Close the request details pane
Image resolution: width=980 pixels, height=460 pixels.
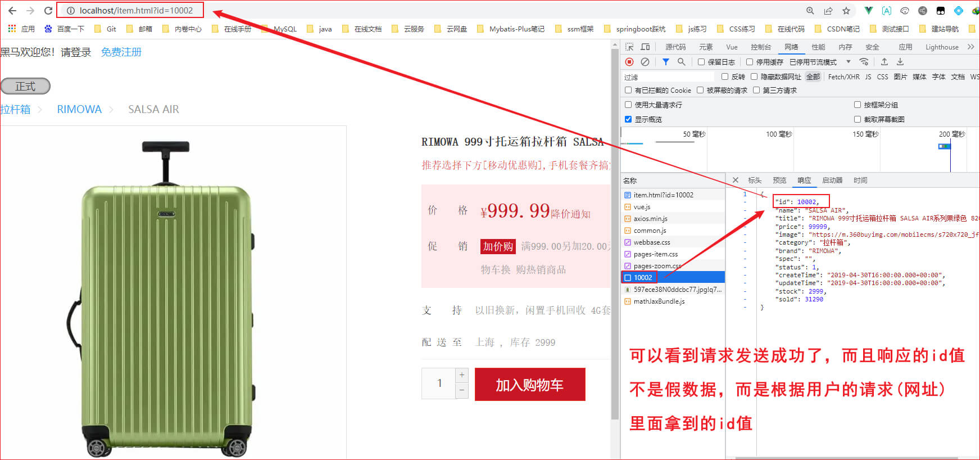coord(736,180)
